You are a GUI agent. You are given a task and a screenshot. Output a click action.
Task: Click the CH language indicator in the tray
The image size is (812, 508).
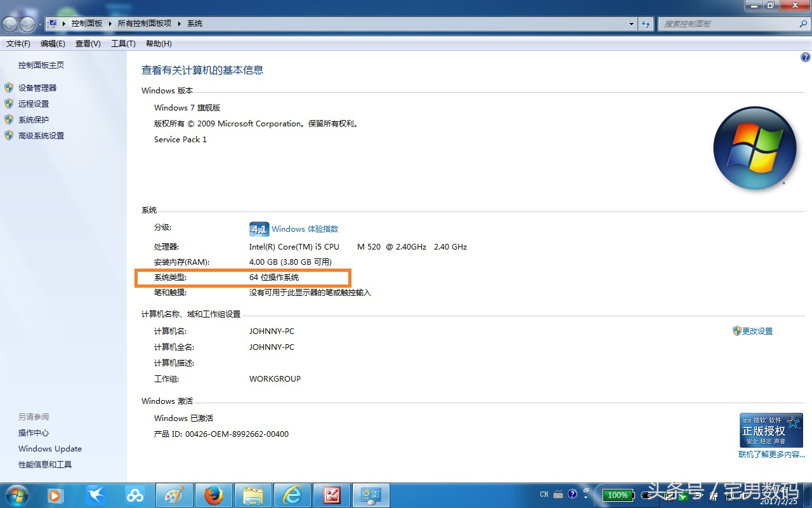click(x=544, y=495)
